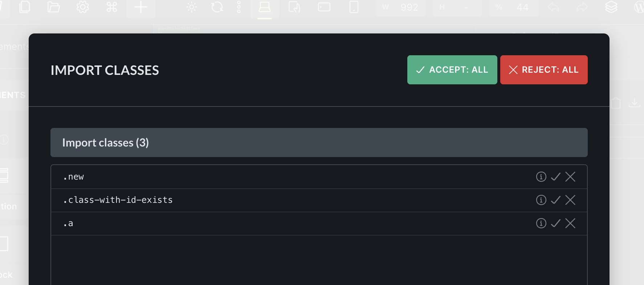Switch to the desktop breakpoint
This screenshot has height=285, width=644.
[265, 7]
